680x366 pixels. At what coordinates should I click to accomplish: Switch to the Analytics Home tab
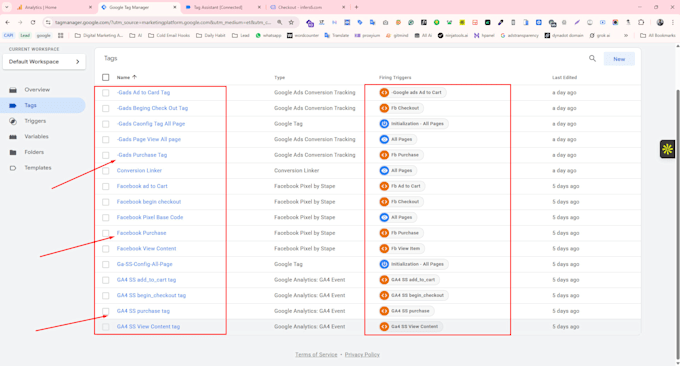coord(53,7)
